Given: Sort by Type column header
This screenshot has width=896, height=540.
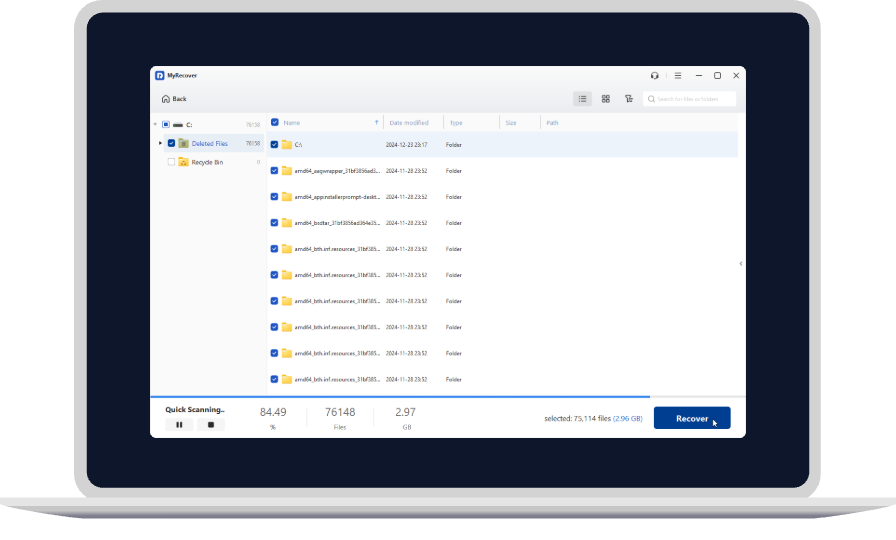Looking at the screenshot, I should point(456,123).
